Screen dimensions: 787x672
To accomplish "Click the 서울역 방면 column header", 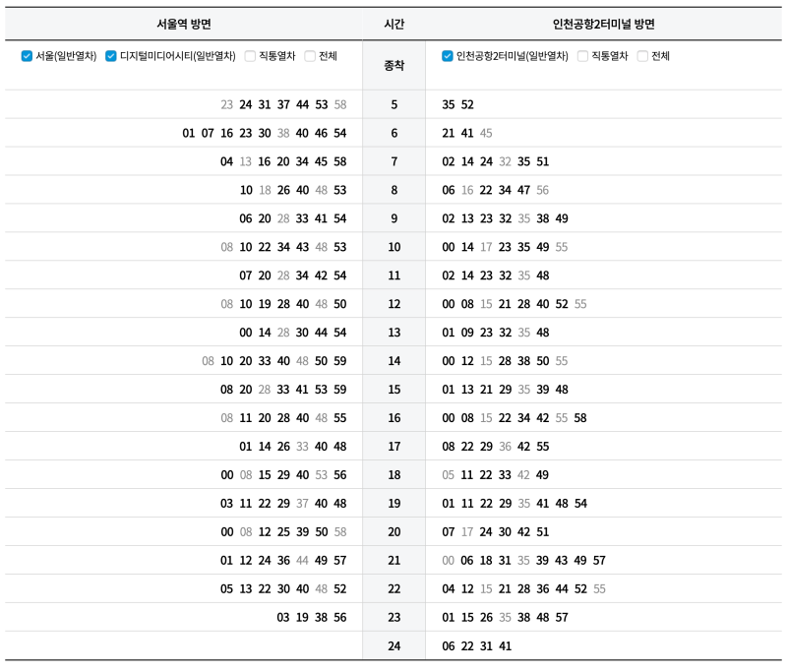I will coord(184,24).
